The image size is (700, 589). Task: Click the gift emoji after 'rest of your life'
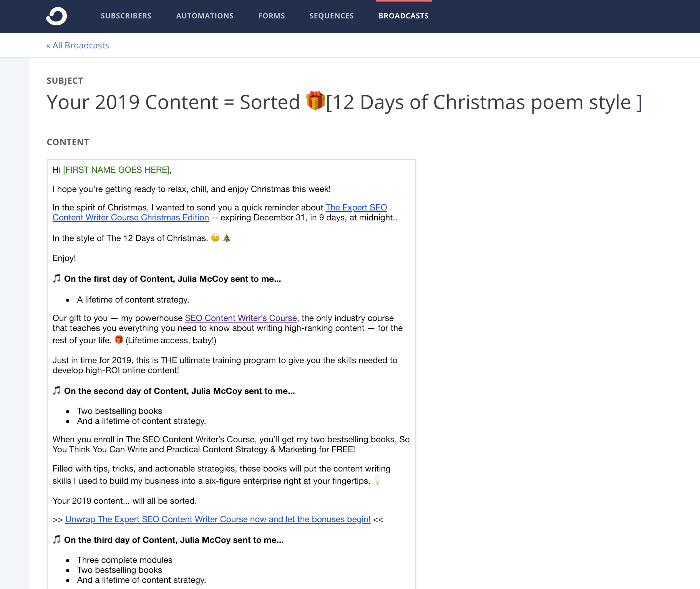[x=119, y=340]
